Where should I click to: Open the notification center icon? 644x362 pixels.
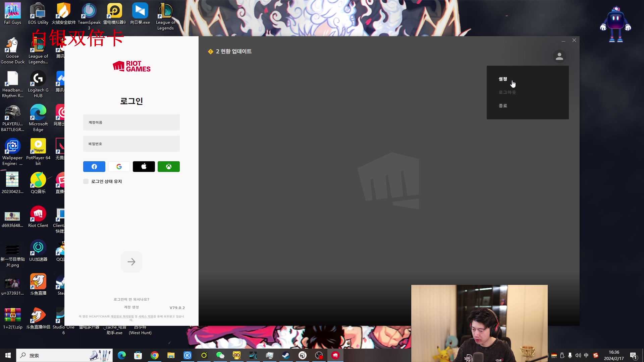coord(633,355)
